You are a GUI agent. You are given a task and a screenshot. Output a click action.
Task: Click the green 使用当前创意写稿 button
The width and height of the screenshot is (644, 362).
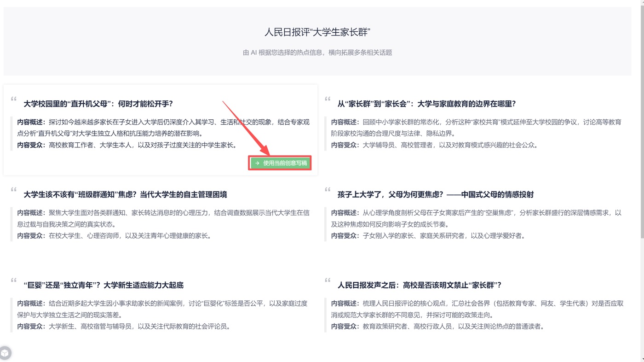point(280,163)
